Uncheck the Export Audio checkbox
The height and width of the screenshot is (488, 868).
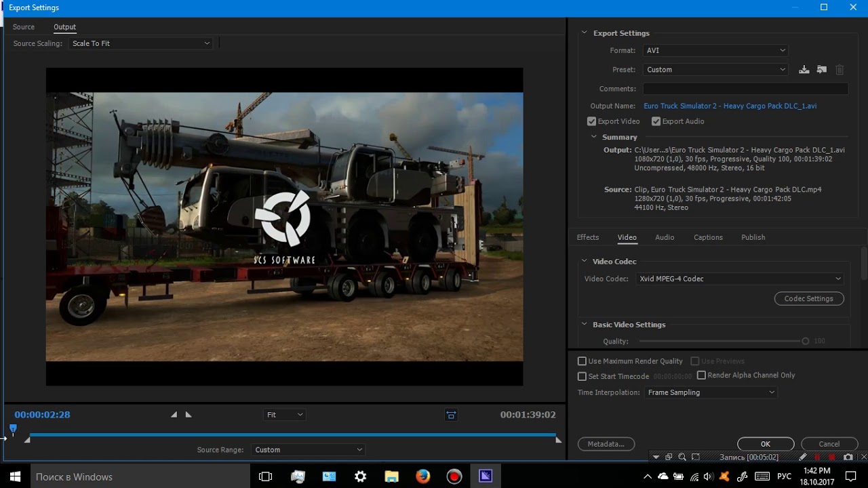coord(656,121)
